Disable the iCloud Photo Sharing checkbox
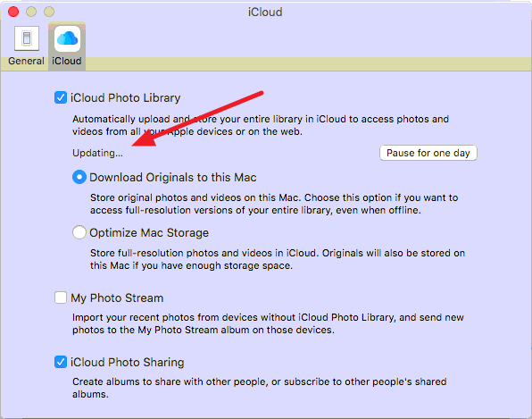 tap(61, 362)
